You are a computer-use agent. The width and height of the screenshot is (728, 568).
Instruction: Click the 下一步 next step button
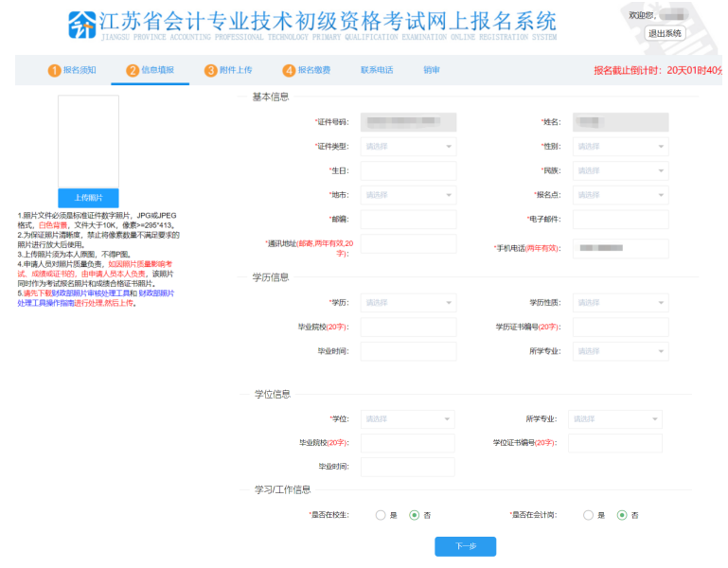click(465, 546)
